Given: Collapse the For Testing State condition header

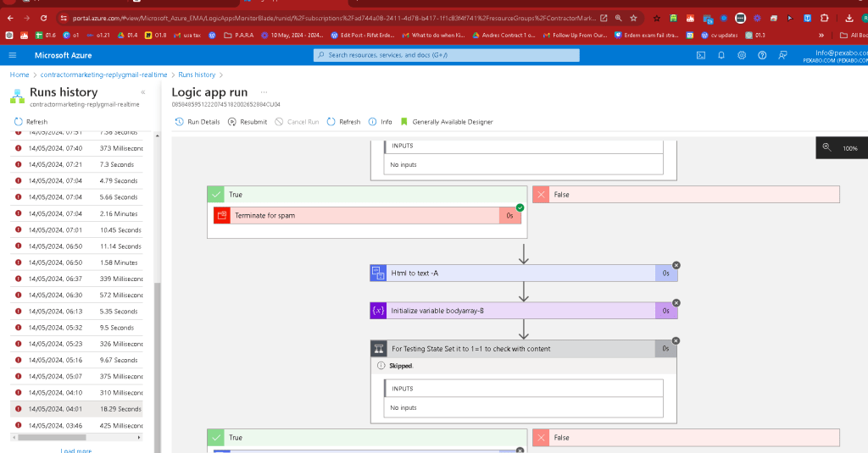Looking at the screenshot, I should (524, 349).
